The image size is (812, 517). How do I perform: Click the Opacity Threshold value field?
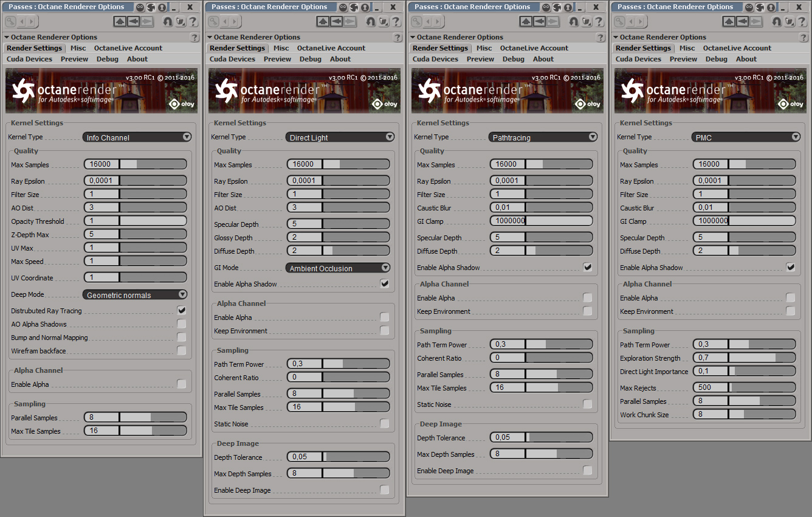click(101, 221)
